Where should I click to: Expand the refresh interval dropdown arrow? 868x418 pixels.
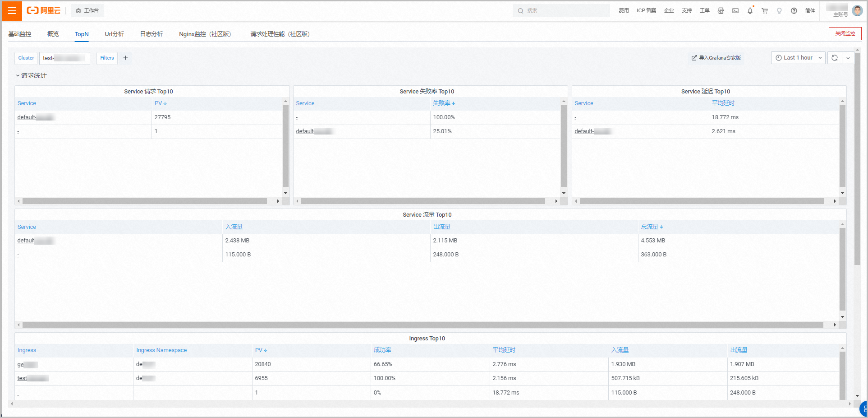tap(848, 58)
